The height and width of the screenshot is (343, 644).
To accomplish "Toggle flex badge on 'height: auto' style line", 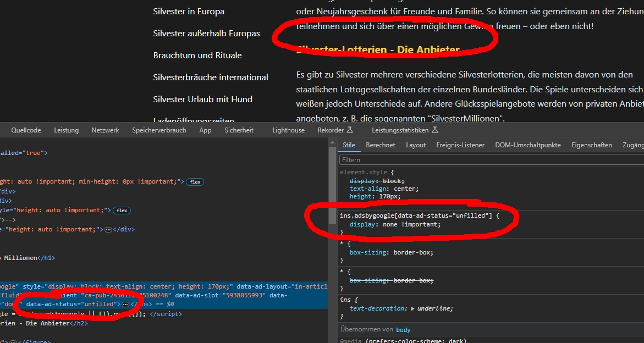I will 122,211.
